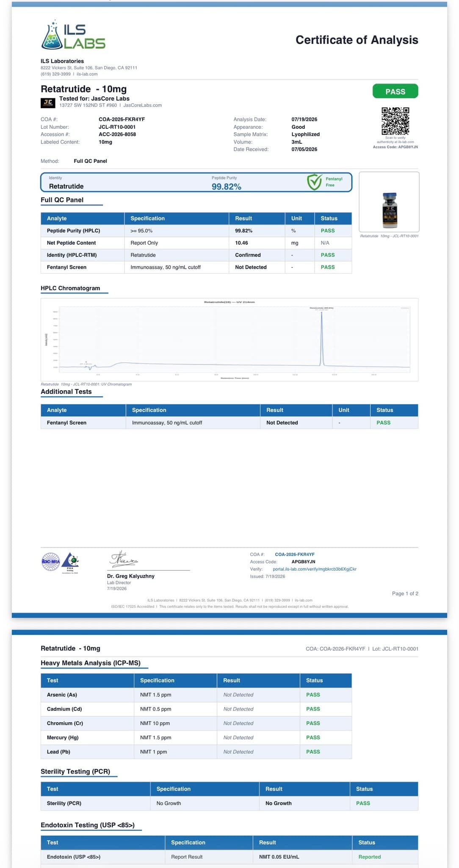
Task: Click 'Access Code: APGB8YJN' under the QR code
Action: coord(395,147)
